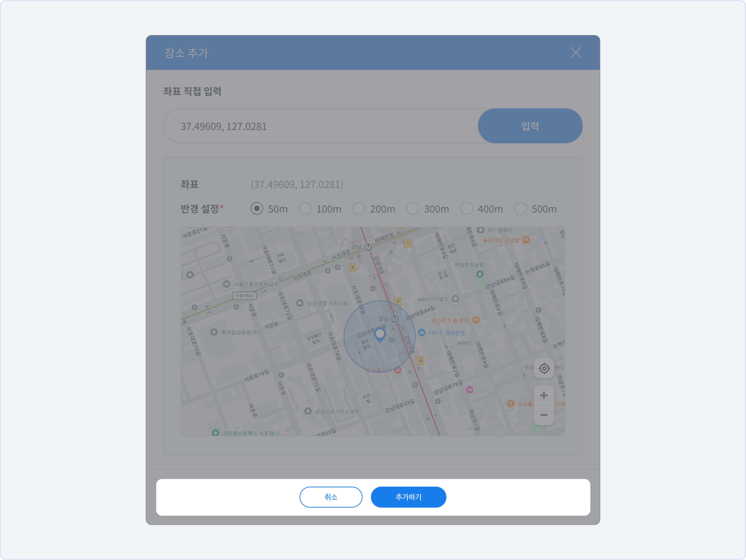Close the 장소 추가 dialog with X
The width and height of the screenshot is (746, 560).
[x=575, y=53]
